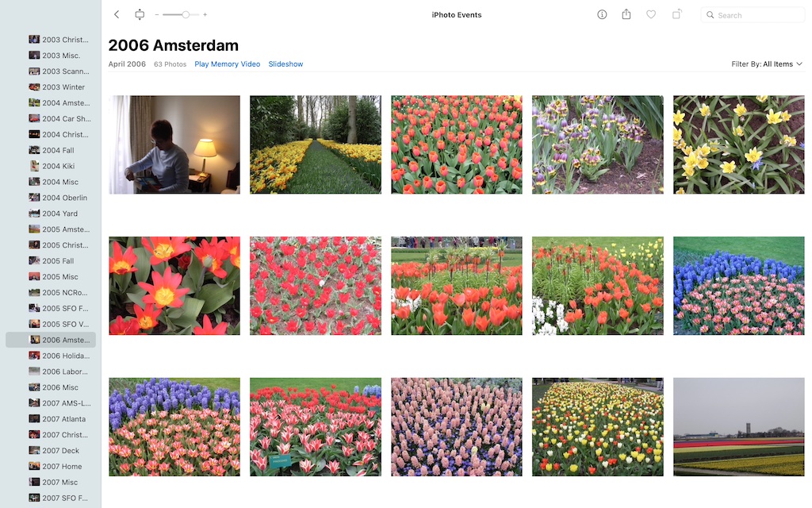
Task: Click the minus zoom-out icon
Action: point(157,14)
